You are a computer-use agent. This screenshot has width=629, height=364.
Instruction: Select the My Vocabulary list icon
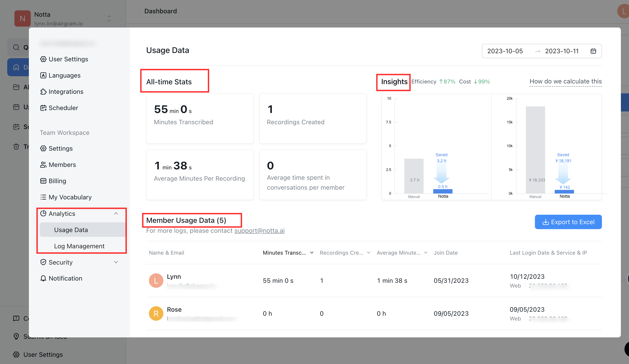44,197
